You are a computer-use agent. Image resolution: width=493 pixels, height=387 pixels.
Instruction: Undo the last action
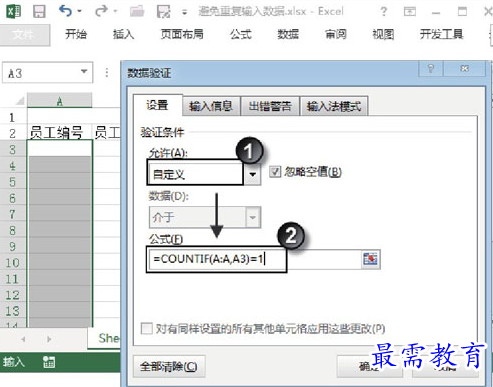[x=65, y=11]
